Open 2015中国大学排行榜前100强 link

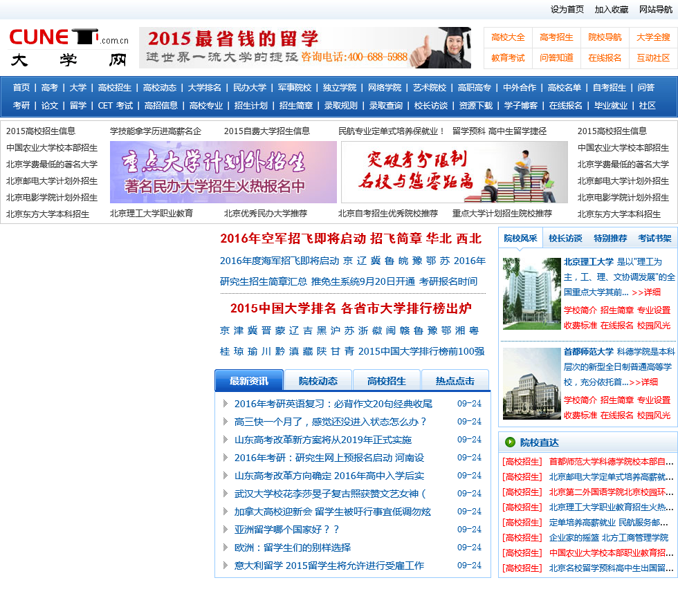(x=421, y=351)
